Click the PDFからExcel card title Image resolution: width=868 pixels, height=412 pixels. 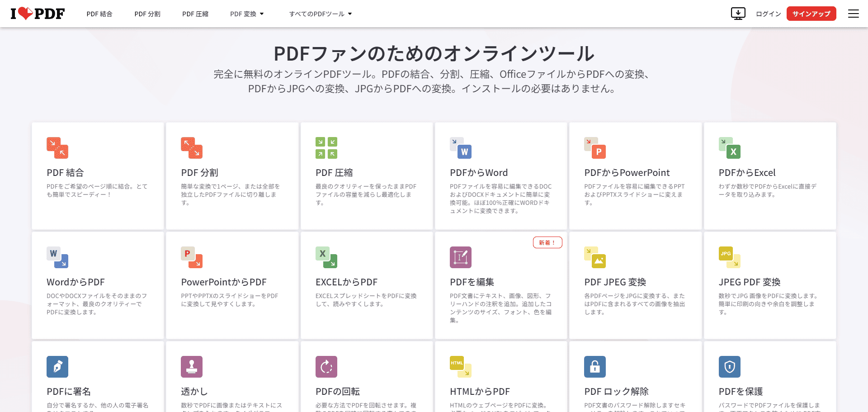coord(747,173)
